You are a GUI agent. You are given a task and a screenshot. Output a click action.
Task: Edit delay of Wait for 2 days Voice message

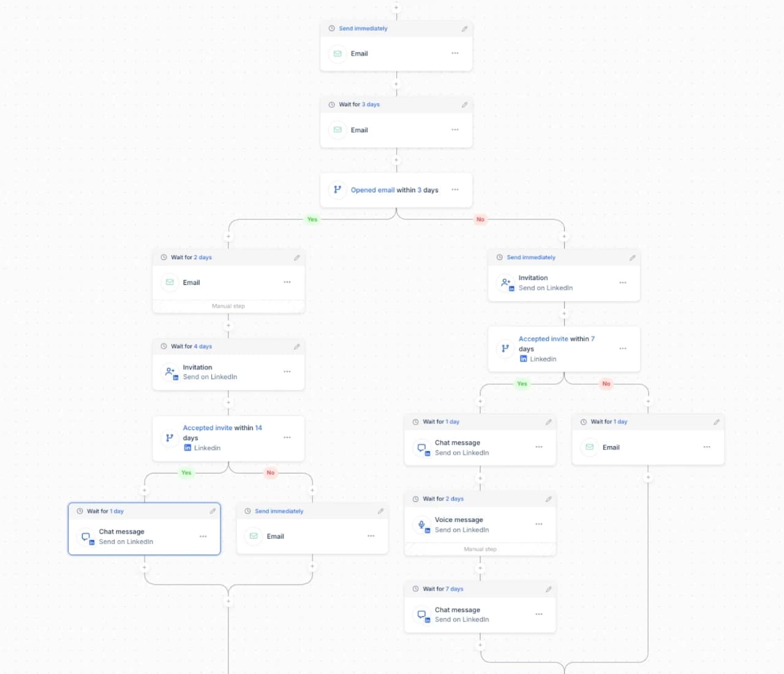(548, 499)
